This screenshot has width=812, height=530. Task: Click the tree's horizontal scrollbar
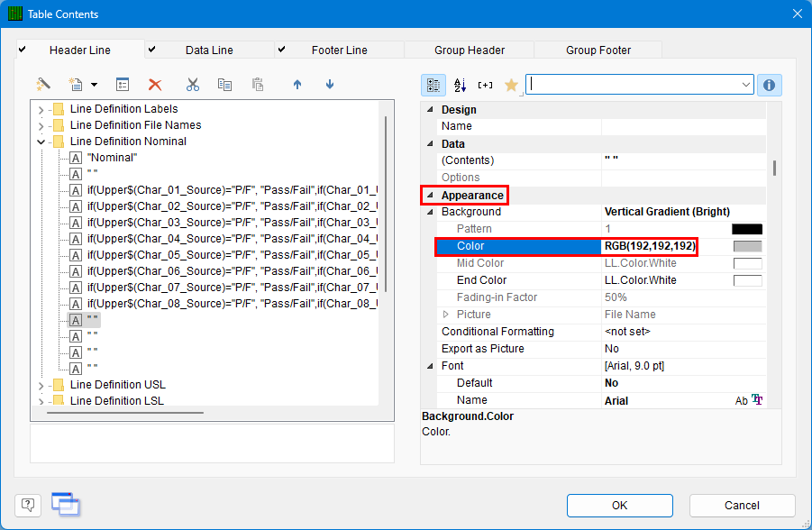click(124, 413)
